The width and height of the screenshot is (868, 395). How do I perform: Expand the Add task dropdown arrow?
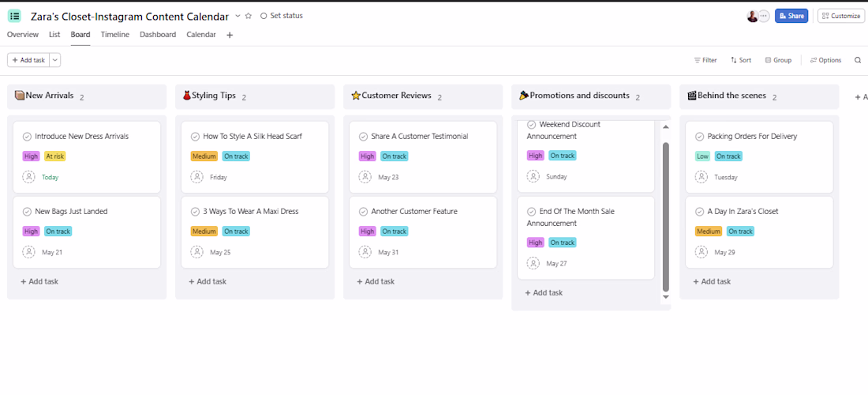point(54,60)
